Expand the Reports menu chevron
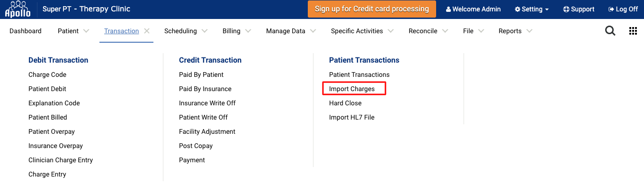 (x=529, y=31)
